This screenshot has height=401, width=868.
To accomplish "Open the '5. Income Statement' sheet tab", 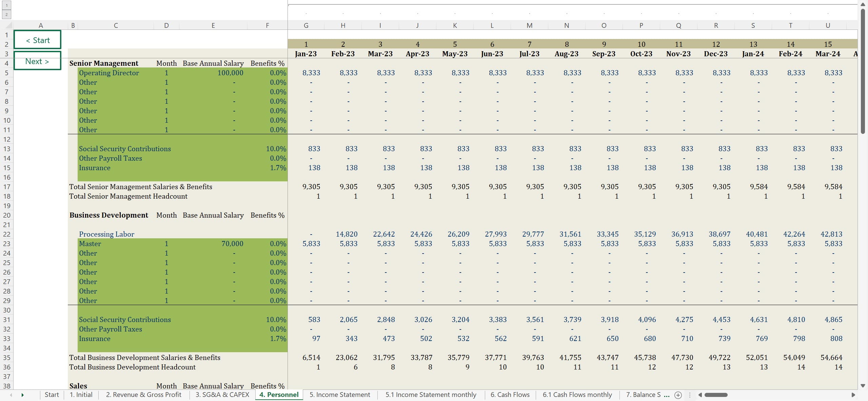I will pyautogui.click(x=340, y=395).
